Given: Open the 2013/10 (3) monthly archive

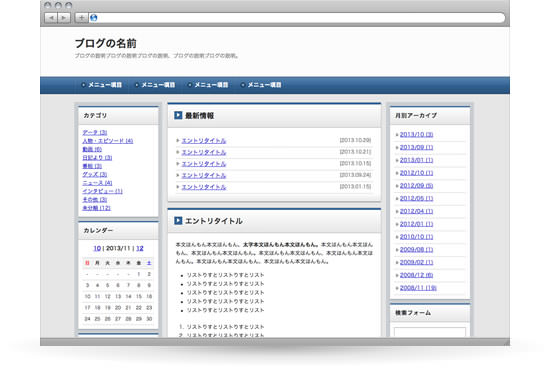Looking at the screenshot, I should pyautogui.click(x=416, y=134).
